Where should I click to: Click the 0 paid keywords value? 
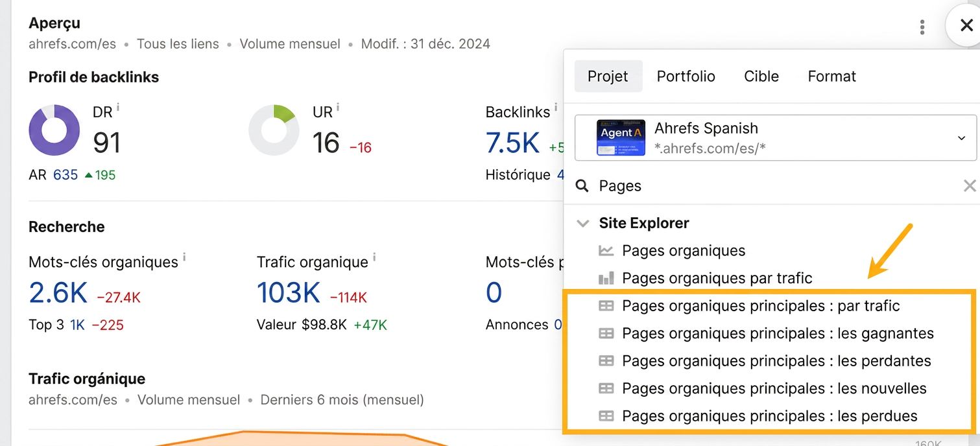coord(494,293)
